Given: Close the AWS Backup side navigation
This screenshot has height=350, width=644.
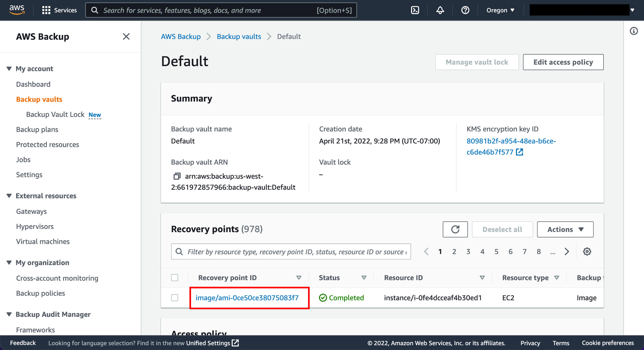Looking at the screenshot, I should tap(126, 36).
